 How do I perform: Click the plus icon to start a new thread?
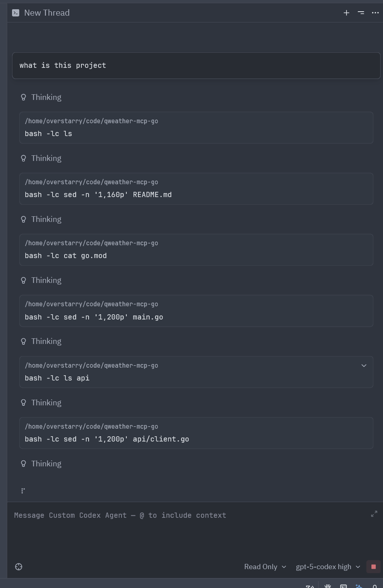(x=347, y=13)
